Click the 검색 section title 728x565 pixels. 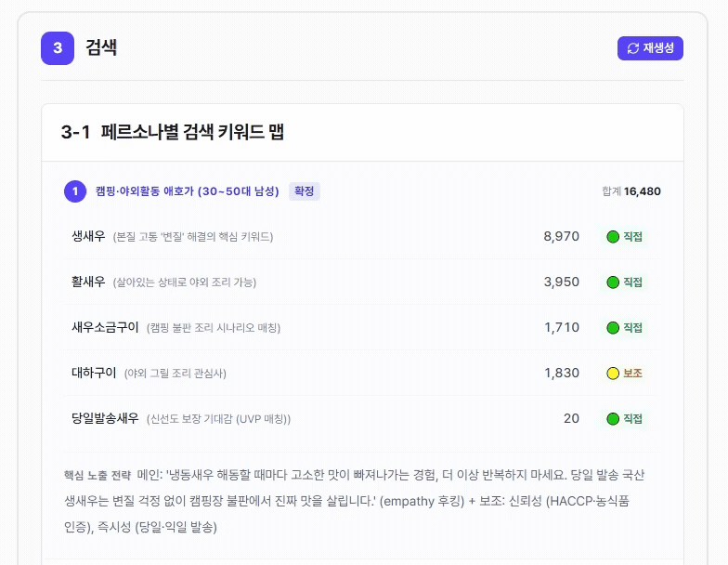pos(101,48)
